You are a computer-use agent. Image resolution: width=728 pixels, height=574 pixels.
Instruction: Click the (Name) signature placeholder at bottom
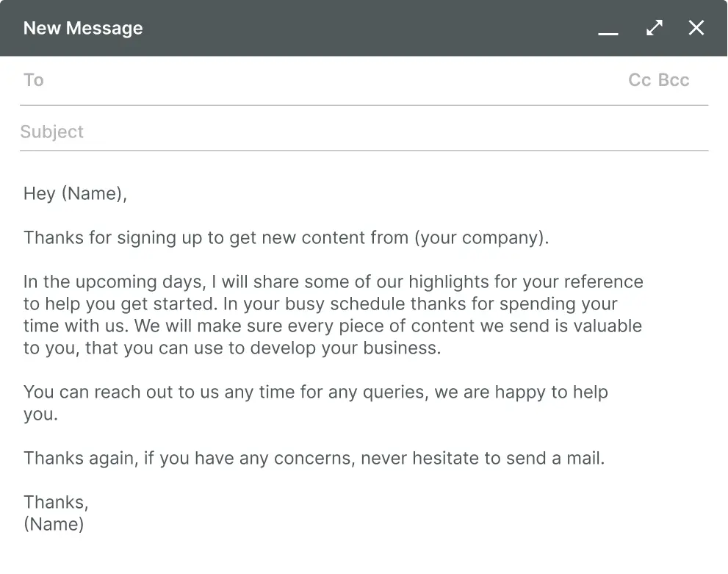click(54, 524)
